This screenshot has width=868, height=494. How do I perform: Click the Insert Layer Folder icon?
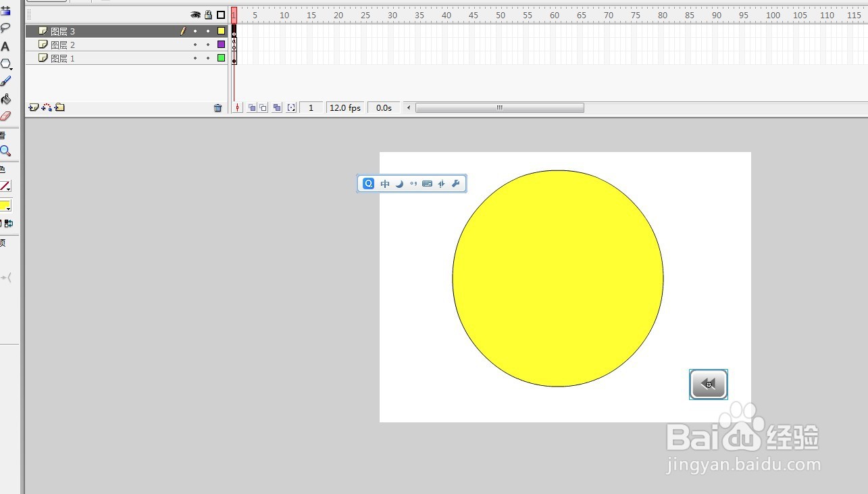(x=59, y=107)
